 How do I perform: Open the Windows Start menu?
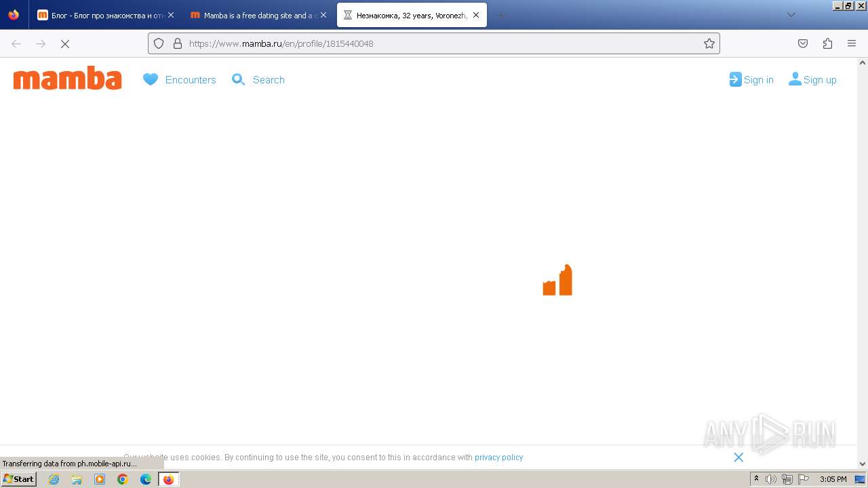18,479
